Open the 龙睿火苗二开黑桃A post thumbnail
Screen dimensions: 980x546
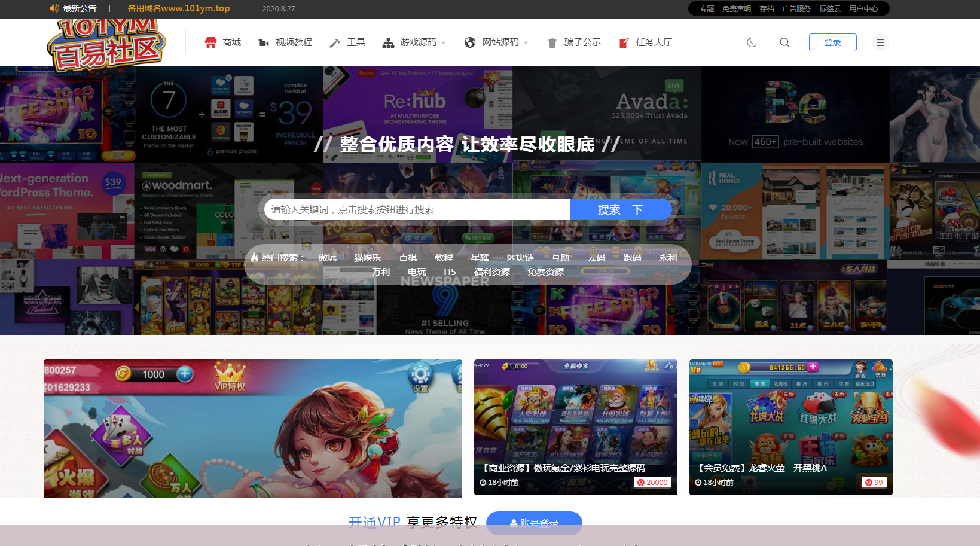tap(790, 419)
